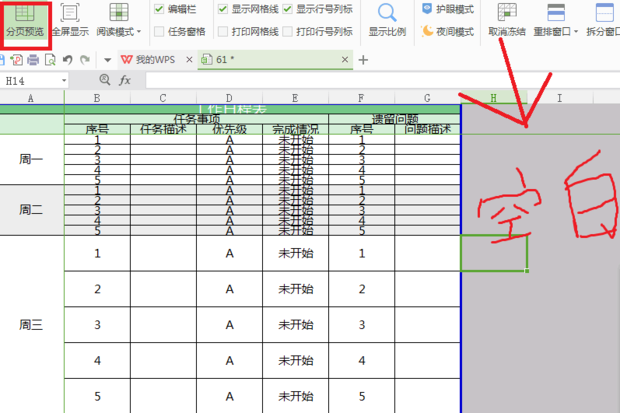Click the 周三 cell
Image resolution: width=620 pixels, height=413 pixels.
32,325
